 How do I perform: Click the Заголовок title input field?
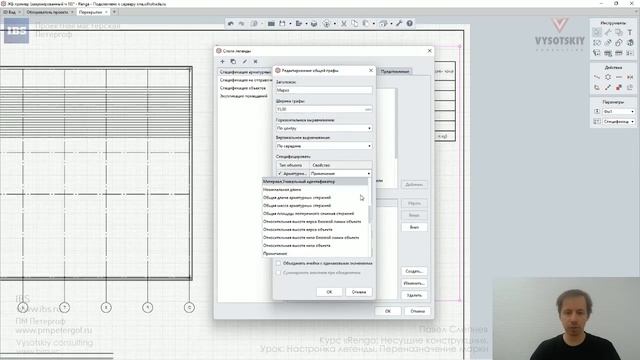324,90
